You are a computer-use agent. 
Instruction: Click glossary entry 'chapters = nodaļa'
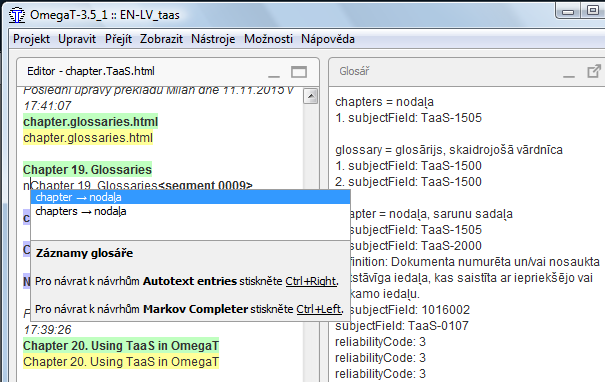pos(384,102)
